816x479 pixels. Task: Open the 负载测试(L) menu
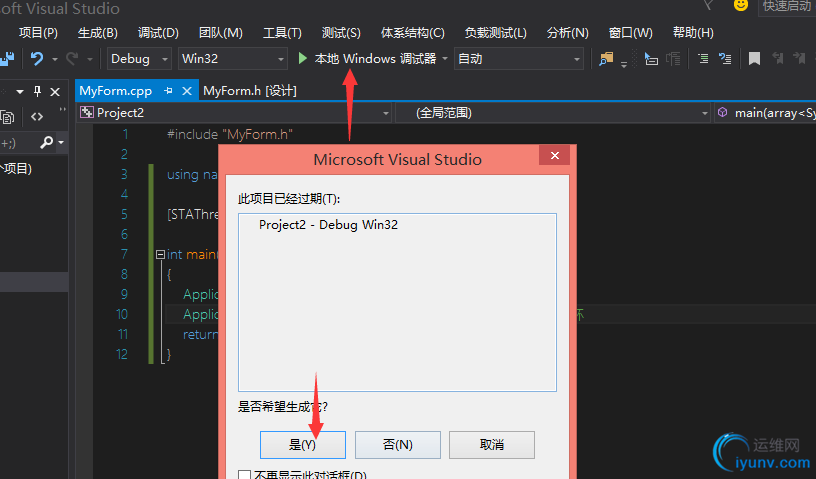tap(495, 33)
